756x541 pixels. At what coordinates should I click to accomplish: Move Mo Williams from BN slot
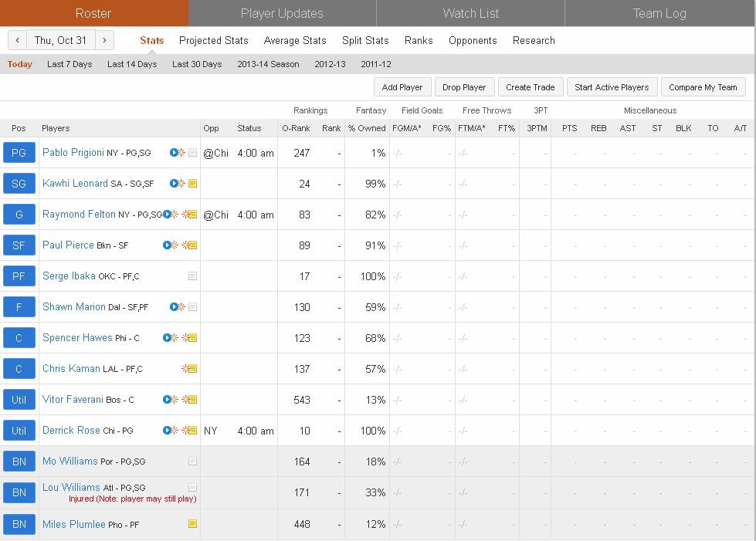pyautogui.click(x=19, y=462)
